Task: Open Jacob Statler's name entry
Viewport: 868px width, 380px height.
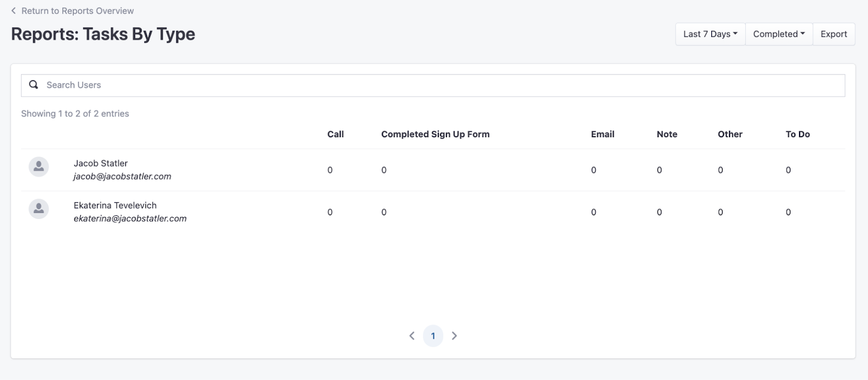Action: (101, 163)
